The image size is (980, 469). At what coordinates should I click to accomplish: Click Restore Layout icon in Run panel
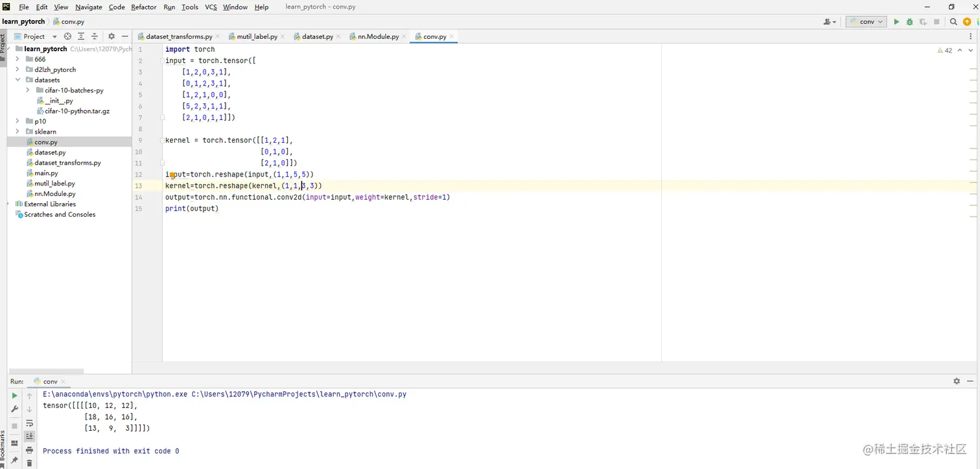point(14,444)
